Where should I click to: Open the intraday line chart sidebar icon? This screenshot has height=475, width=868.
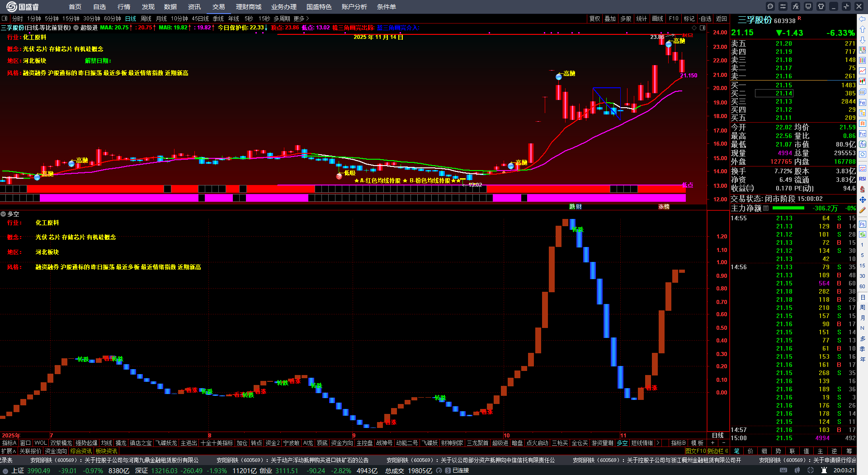(x=863, y=71)
